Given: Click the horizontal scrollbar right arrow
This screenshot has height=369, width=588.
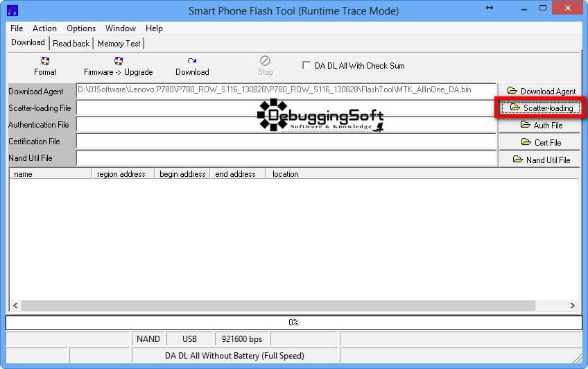Looking at the screenshot, I should click(572, 305).
